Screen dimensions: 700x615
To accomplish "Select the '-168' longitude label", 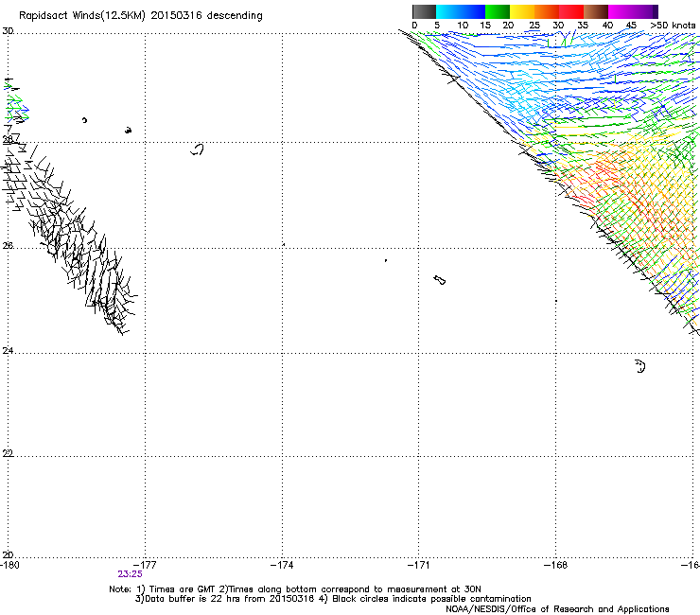I will 556,565.
